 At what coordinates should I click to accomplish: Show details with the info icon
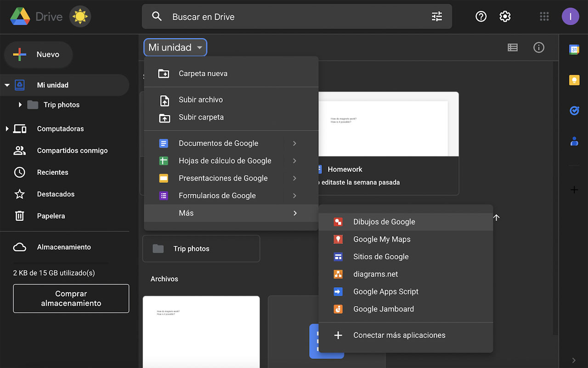pos(539,47)
